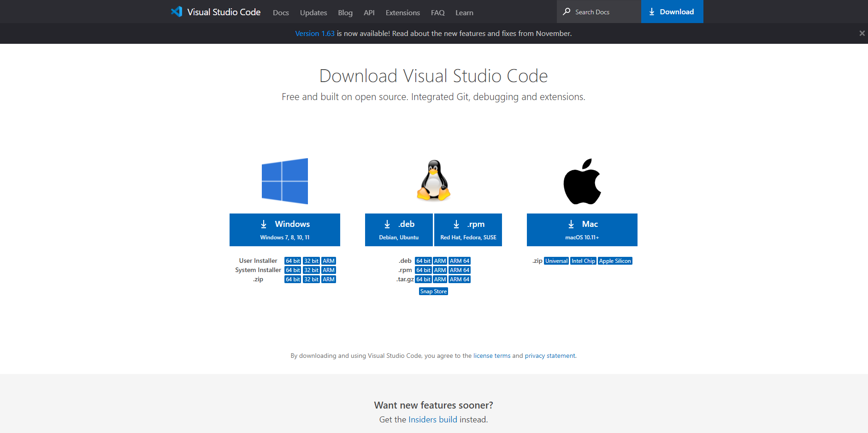Download Linux .rpm ARM 64
The height and width of the screenshot is (433, 868).
tap(460, 270)
